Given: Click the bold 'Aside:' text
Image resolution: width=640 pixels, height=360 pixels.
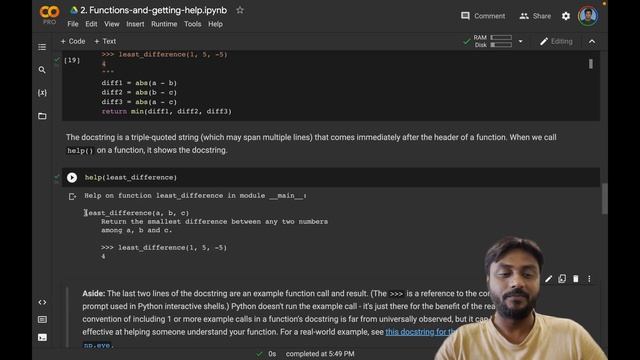Looking at the screenshot, I should 93,293.
